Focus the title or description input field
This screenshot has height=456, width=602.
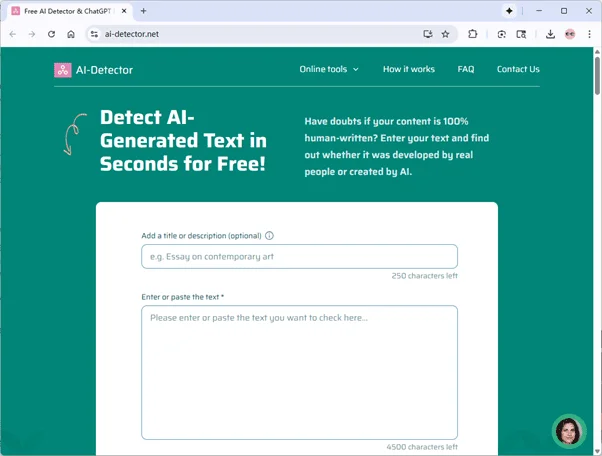pyautogui.click(x=299, y=256)
